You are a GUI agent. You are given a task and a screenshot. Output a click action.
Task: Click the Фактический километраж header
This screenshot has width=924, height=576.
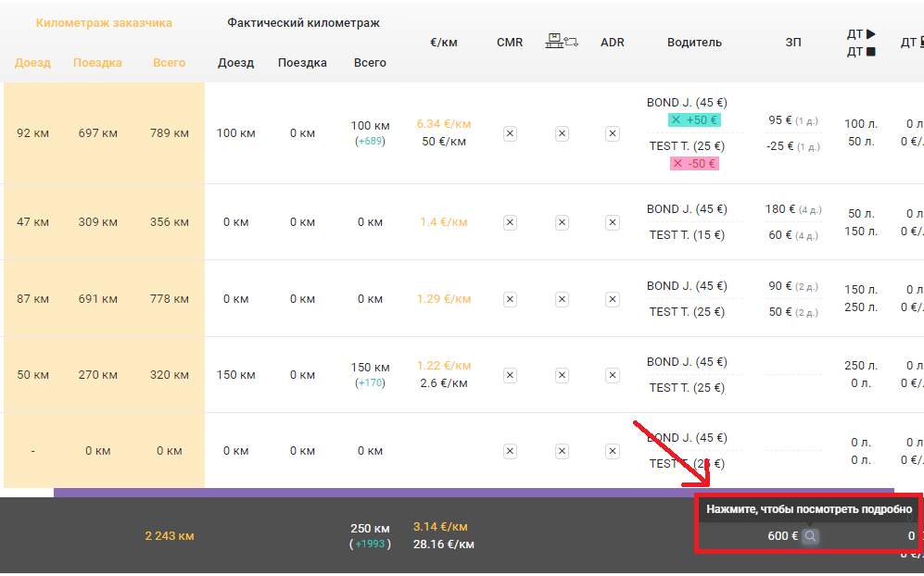303,23
